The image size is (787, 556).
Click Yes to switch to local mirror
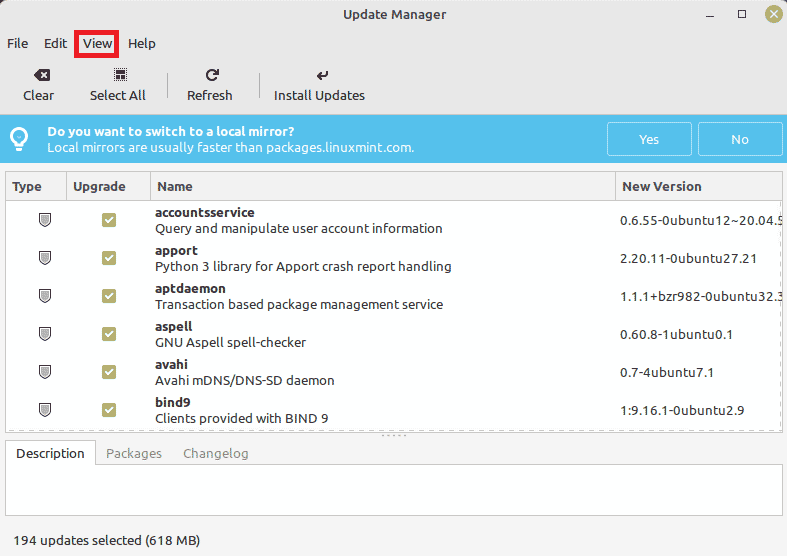click(649, 139)
